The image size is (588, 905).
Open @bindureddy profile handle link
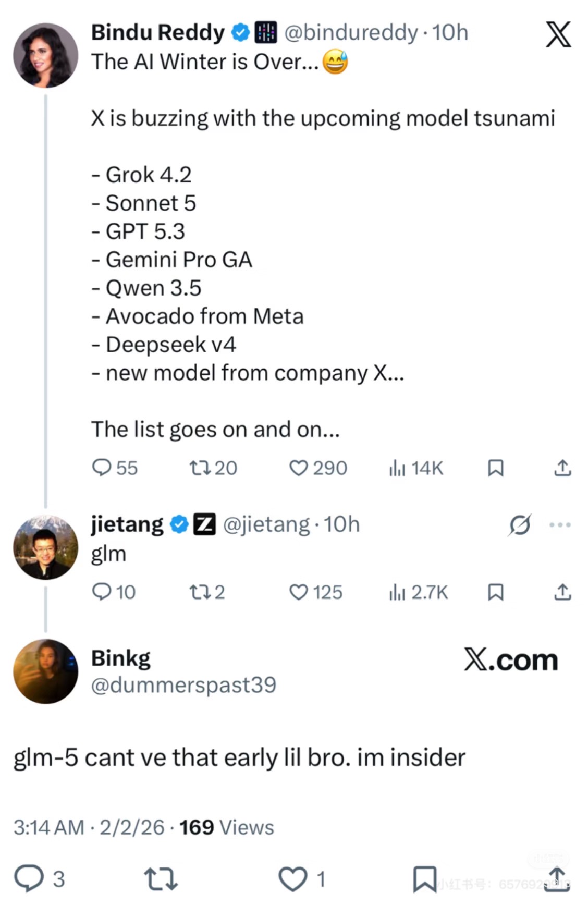[351, 32]
